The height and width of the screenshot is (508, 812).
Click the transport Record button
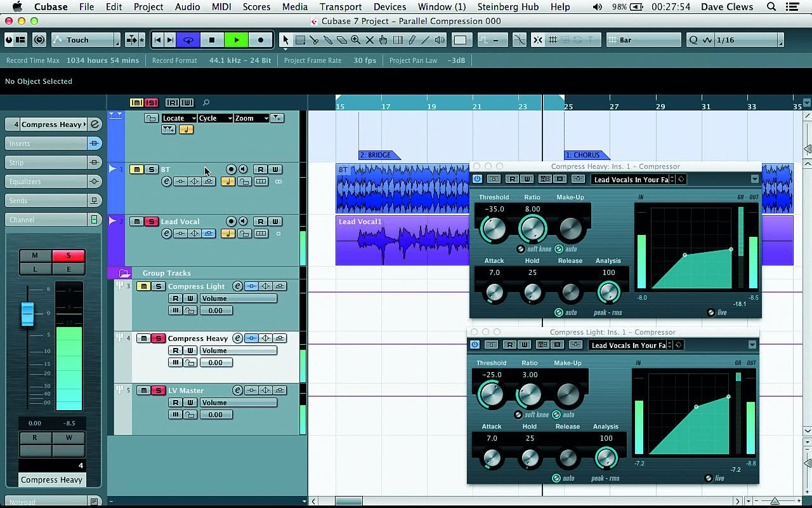260,40
